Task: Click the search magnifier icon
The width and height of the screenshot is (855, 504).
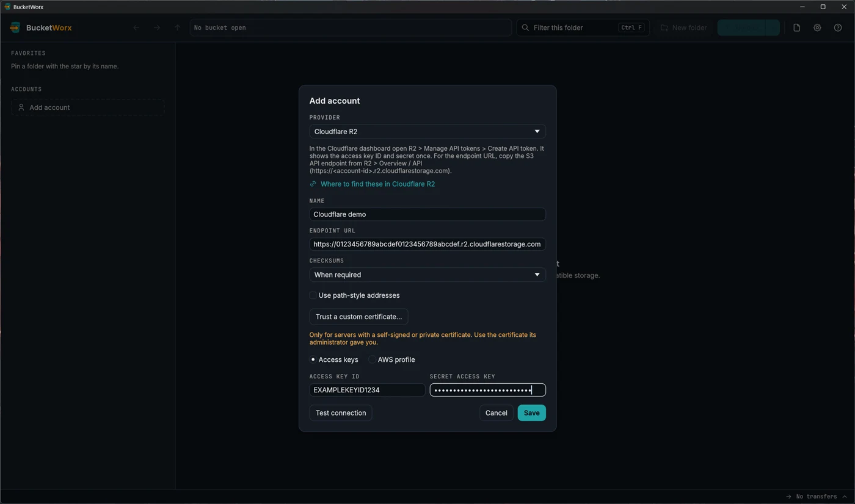Action: [x=525, y=27]
